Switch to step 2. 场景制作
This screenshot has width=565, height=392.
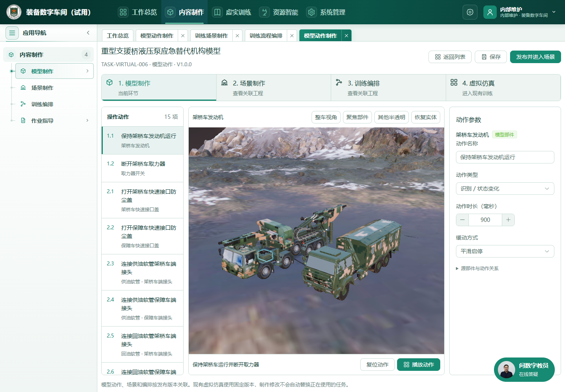pos(273,87)
